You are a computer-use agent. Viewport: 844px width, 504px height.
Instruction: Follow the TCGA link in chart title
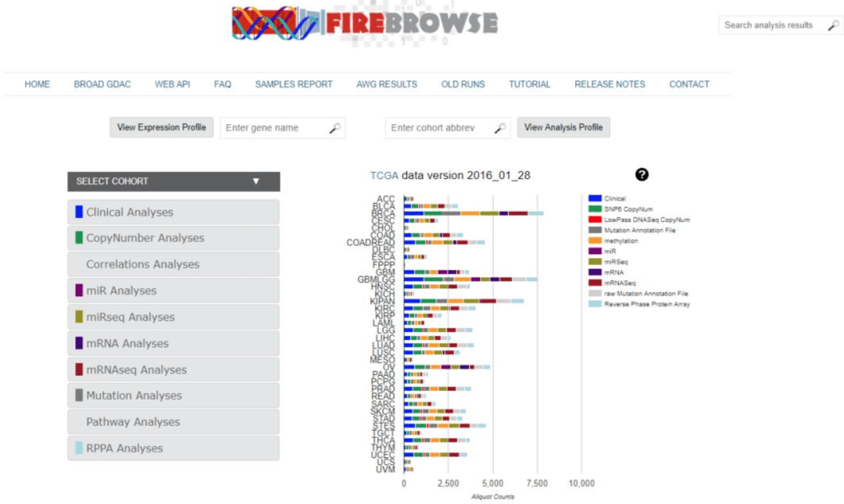click(x=384, y=176)
